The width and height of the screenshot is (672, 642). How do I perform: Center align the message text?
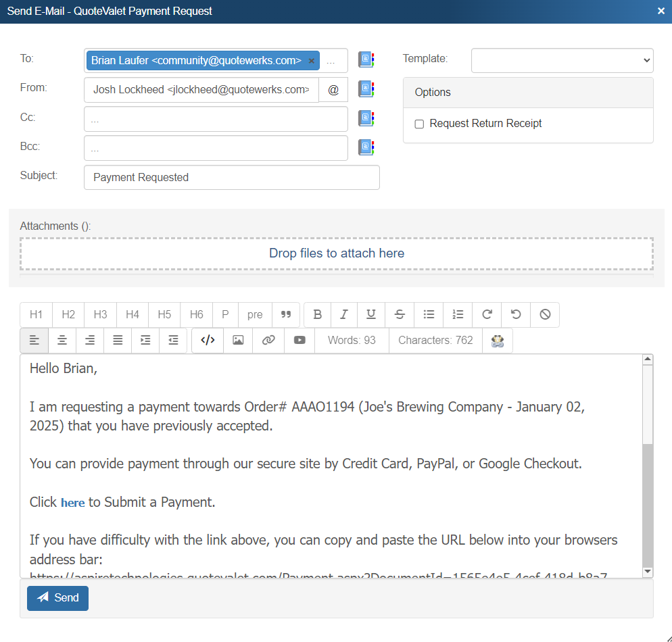(x=62, y=341)
